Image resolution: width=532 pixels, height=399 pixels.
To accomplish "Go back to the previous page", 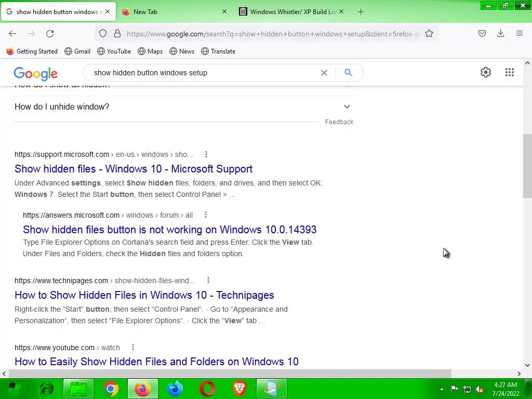I will tap(12, 34).
